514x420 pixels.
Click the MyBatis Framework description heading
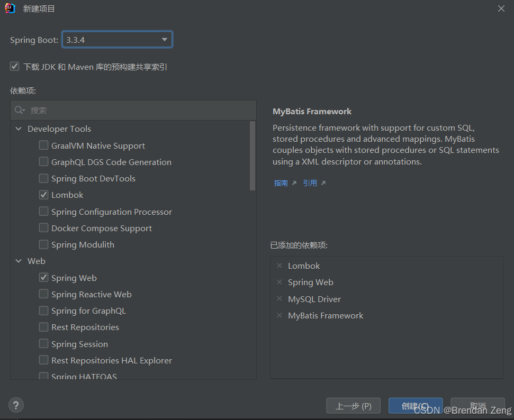click(312, 112)
